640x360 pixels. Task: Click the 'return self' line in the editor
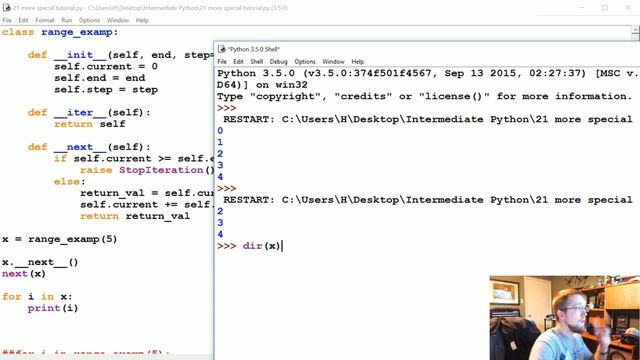[90, 124]
